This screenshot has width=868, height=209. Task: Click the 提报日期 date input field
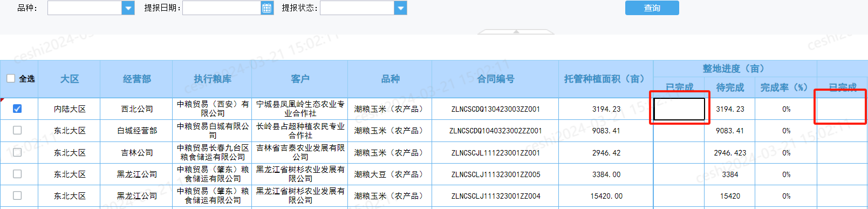(222, 8)
